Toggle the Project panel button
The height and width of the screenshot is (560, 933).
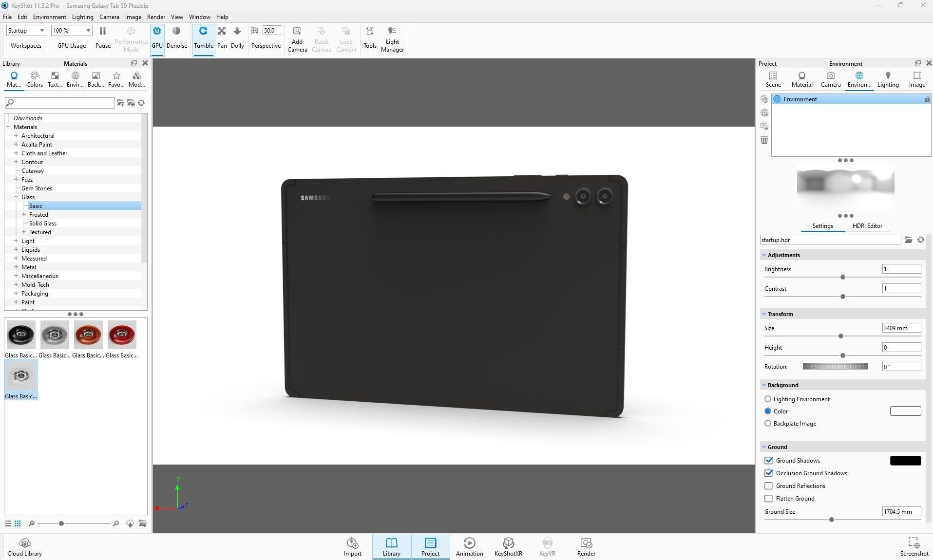[430, 547]
